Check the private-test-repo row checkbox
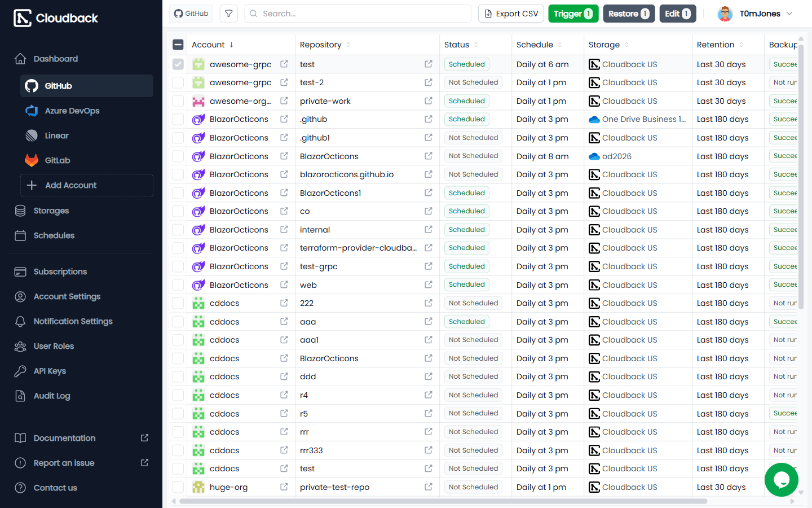The image size is (812, 508). (178, 487)
